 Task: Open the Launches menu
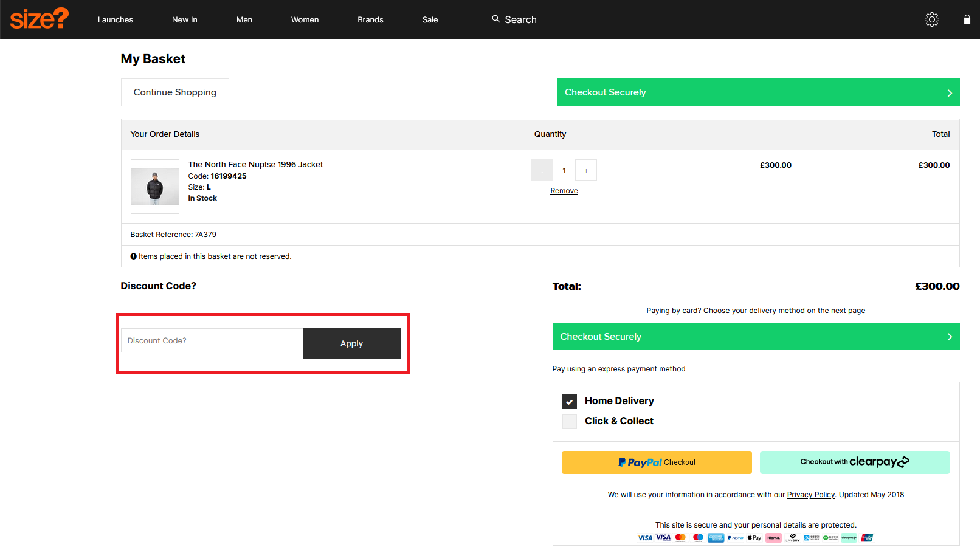coord(116,19)
